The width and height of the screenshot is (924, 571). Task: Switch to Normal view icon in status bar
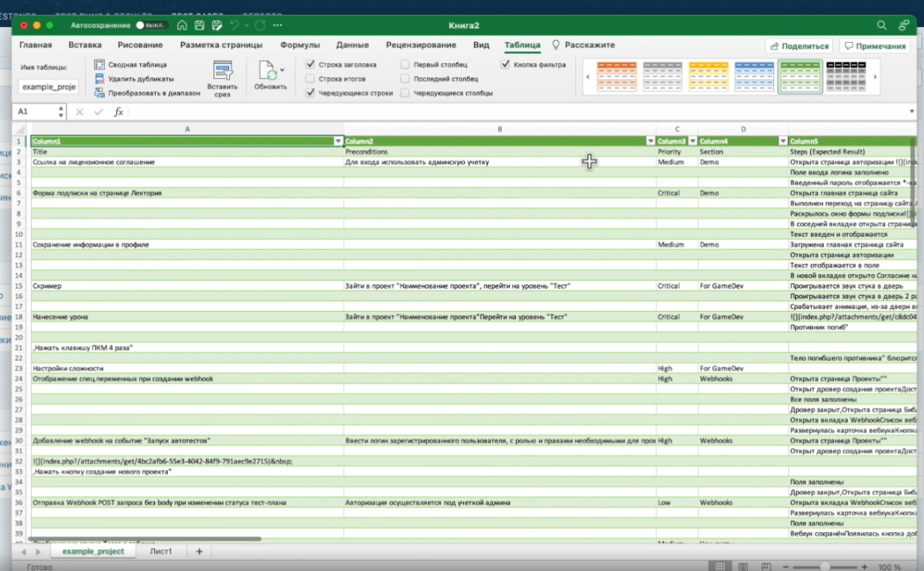pos(720,567)
